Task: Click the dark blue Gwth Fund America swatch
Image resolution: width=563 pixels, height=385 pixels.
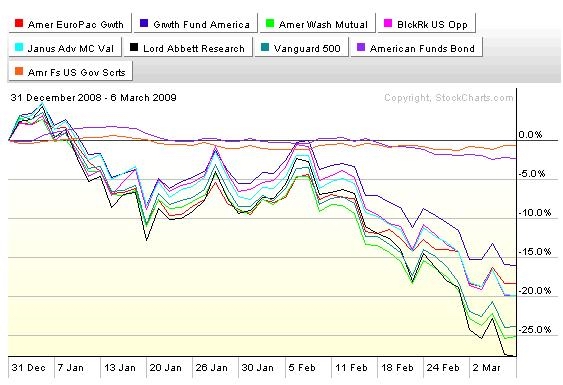Action: [x=144, y=23]
